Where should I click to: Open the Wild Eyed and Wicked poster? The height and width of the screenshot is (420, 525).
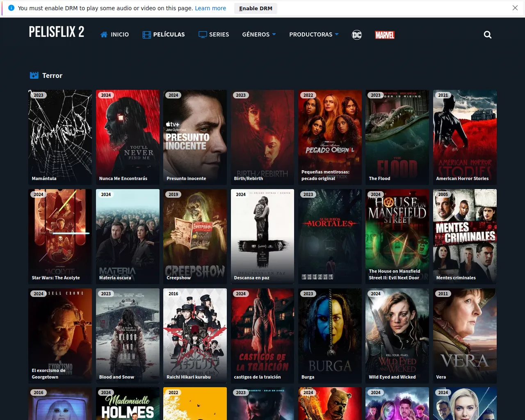pos(397,336)
